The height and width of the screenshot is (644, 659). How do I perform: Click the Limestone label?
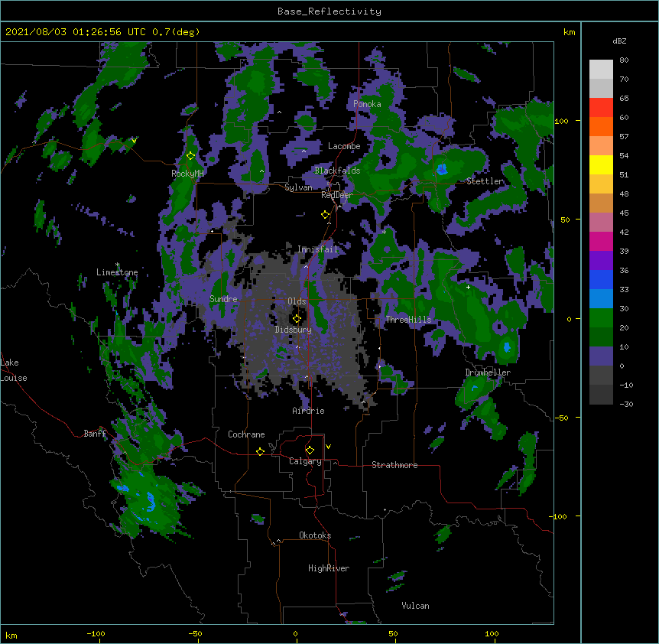coord(117,272)
